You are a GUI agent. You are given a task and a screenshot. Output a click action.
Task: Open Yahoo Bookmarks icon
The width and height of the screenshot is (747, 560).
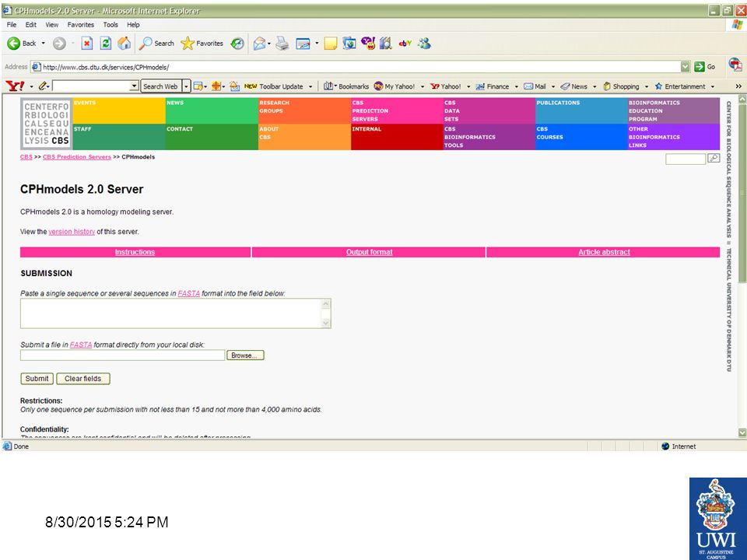pos(346,86)
